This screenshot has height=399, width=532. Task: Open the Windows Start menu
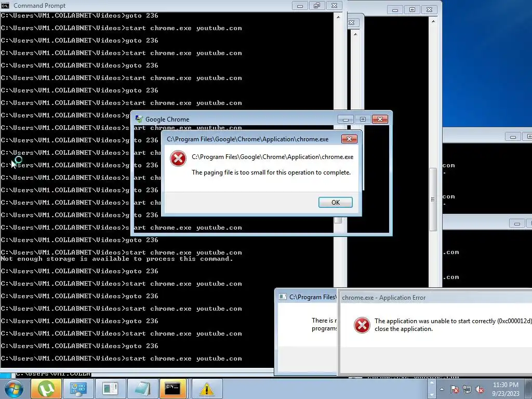click(14, 389)
